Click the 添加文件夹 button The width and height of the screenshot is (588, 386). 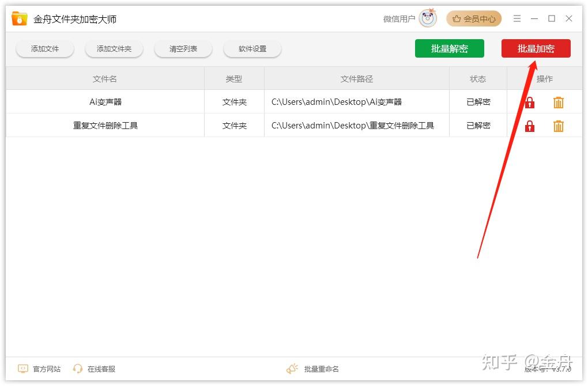114,49
